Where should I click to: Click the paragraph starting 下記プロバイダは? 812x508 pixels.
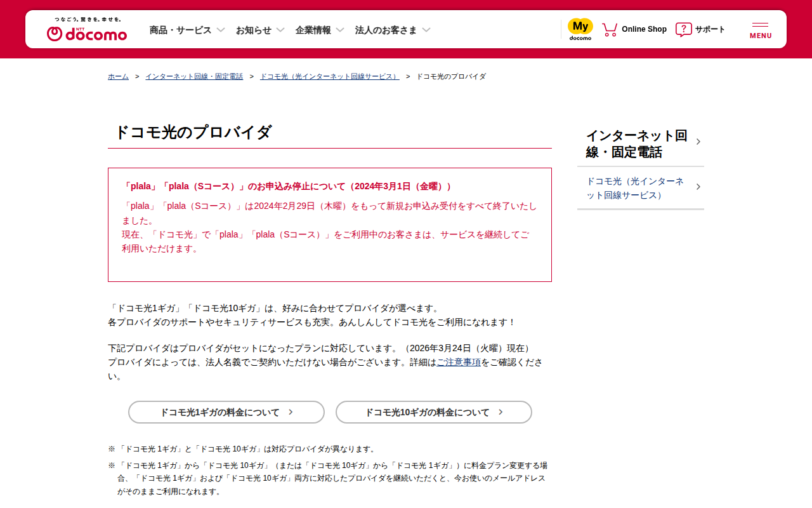325,362
